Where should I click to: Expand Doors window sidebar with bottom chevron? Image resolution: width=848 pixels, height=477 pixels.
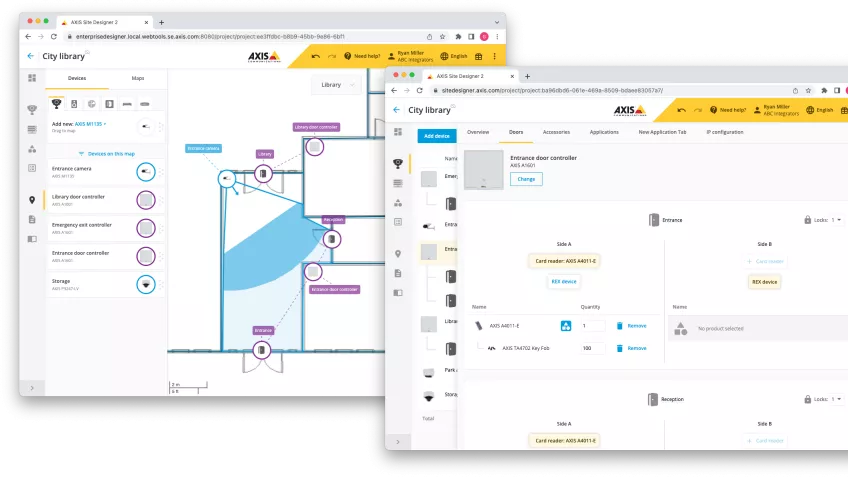tap(398, 442)
